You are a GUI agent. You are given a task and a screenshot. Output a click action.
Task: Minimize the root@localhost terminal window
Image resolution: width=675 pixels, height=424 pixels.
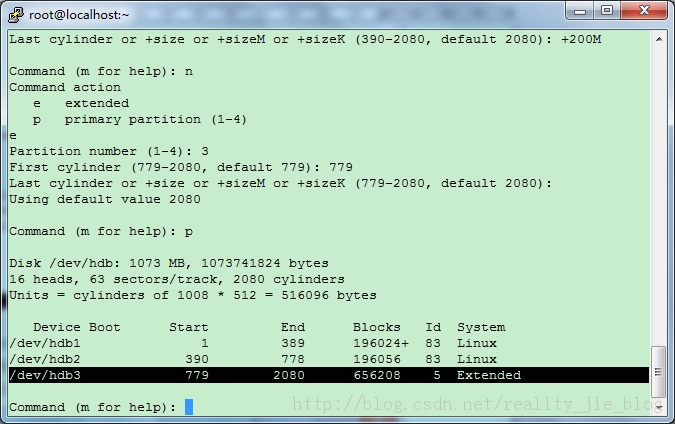(x=579, y=11)
